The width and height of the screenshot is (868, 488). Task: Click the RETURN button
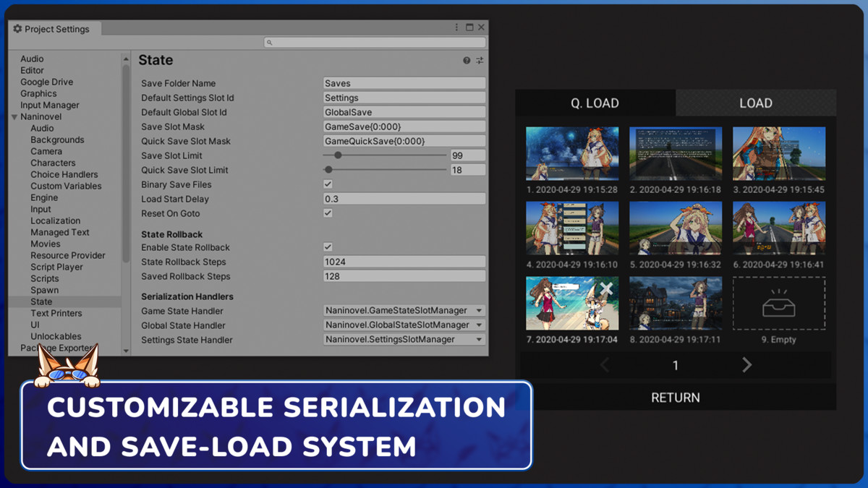676,397
